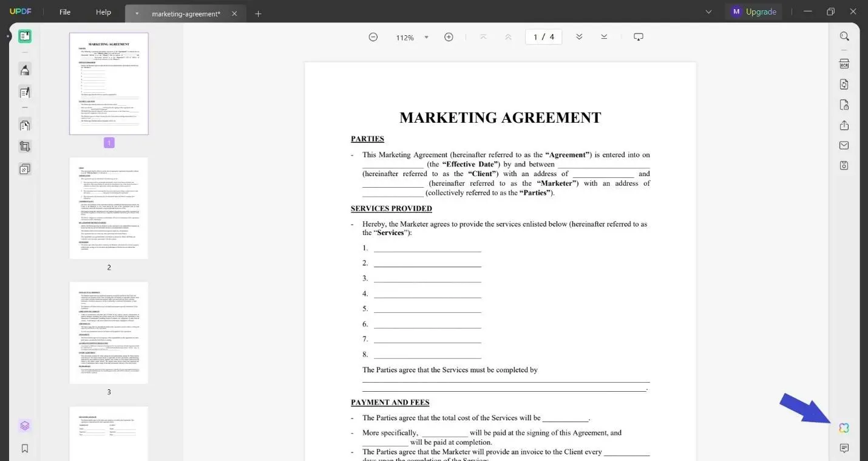
Task: Send the file by email
Action: (844, 145)
